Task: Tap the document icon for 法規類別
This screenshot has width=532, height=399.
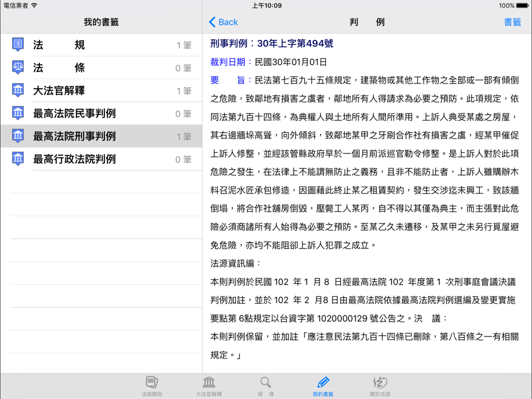Action: (x=151, y=382)
